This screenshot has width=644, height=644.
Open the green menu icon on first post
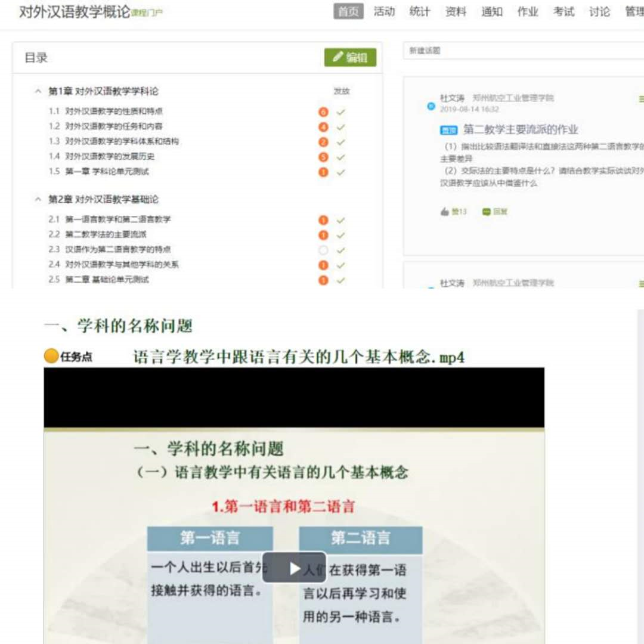[x=641, y=98]
